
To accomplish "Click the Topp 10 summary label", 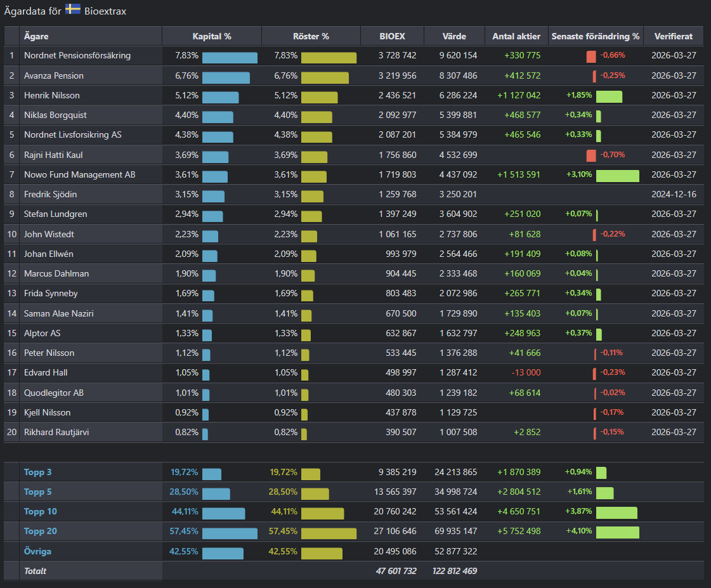I will click(x=41, y=511).
